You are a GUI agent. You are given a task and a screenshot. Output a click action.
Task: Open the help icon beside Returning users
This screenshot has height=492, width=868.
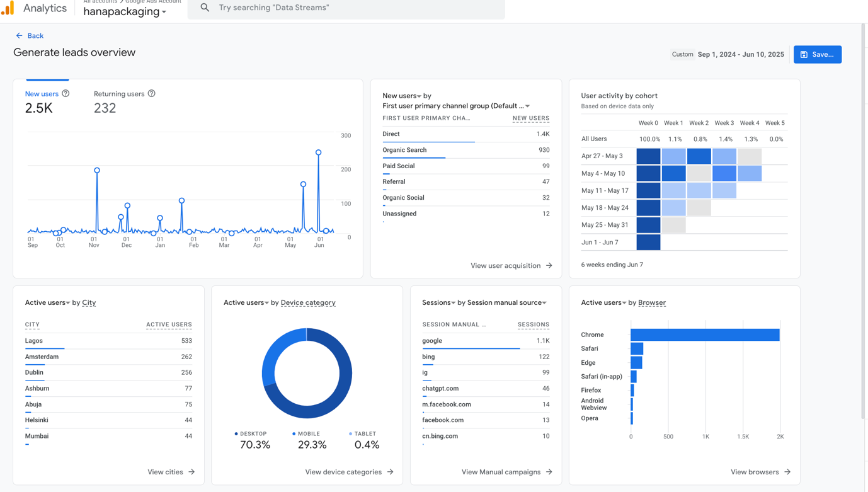tap(151, 93)
